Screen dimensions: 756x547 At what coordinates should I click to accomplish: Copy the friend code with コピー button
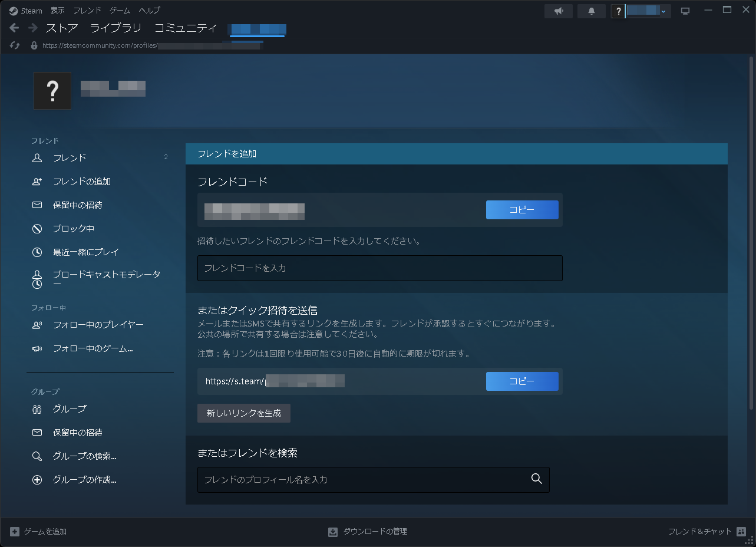(x=521, y=209)
